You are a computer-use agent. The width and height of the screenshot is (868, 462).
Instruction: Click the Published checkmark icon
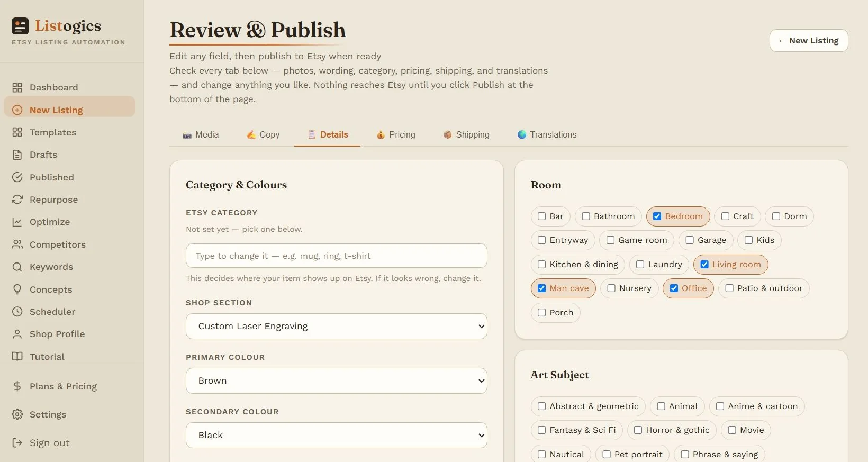point(17,177)
